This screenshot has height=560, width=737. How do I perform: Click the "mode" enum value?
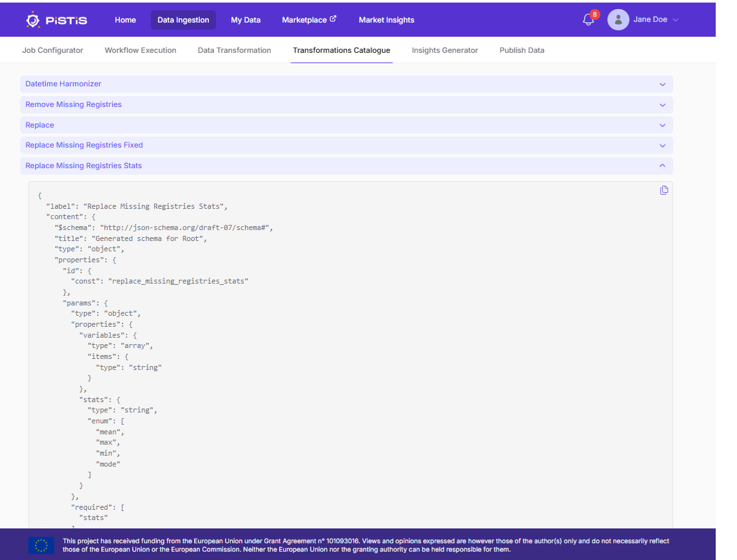(108, 464)
